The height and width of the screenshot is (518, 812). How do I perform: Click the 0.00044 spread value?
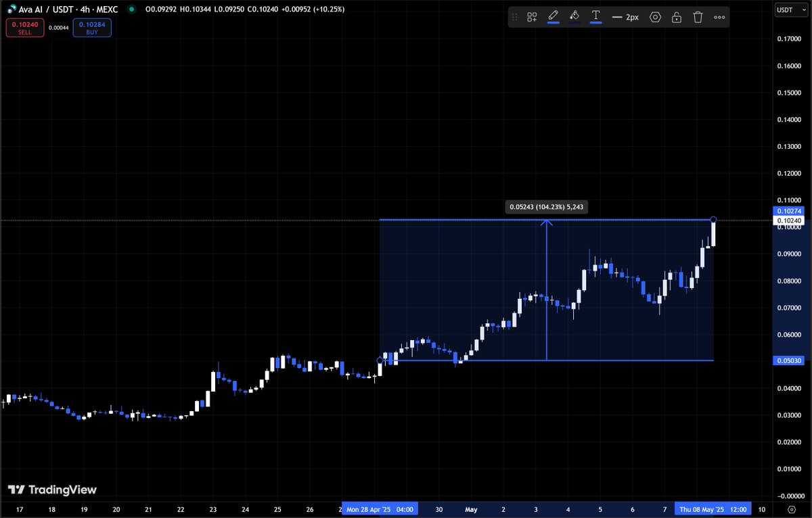tap(58, 28)
